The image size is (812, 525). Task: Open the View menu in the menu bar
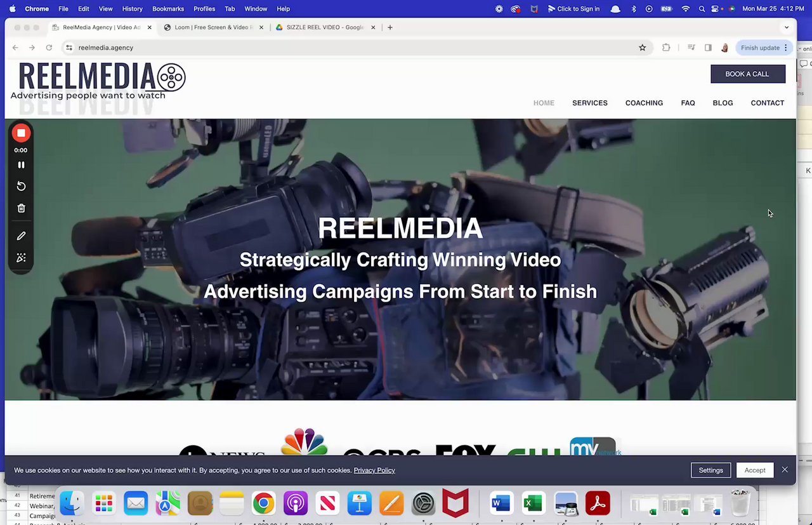coord(105,9)
